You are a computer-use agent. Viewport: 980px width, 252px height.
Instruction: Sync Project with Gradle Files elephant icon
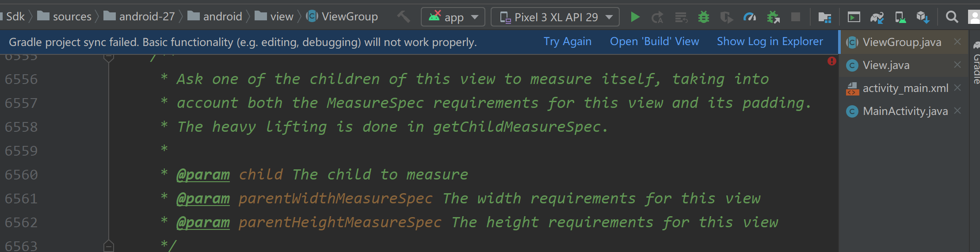pos(877,17)
